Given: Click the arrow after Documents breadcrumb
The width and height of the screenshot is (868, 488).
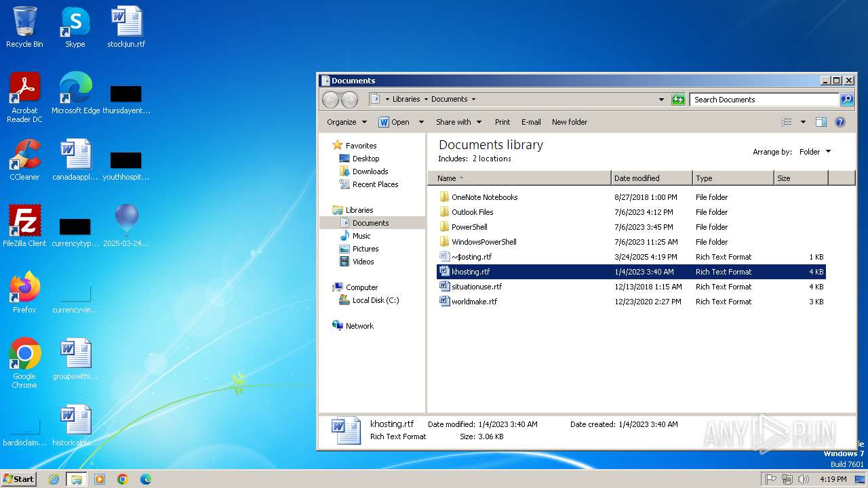Looking at the screenshot, I should 473,99.
